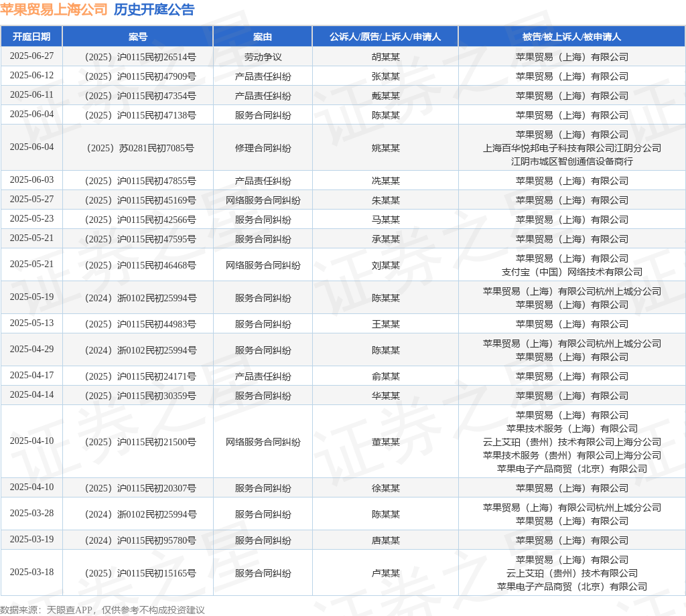Click the date 2025-05-19
Screen dimensions: 686x616
coord(31,297)
